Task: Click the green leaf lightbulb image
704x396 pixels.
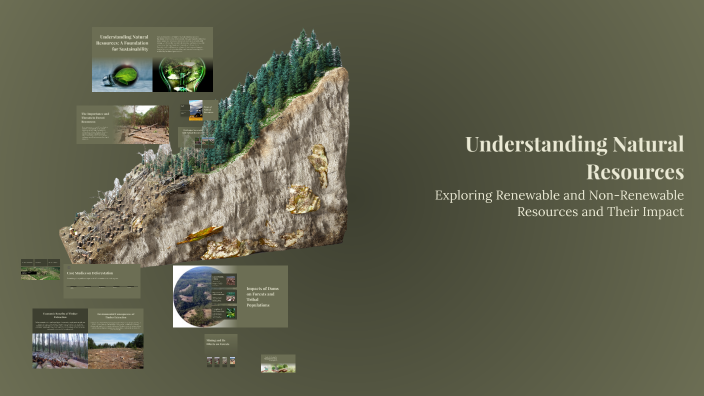Action: (x=122, y=75)
